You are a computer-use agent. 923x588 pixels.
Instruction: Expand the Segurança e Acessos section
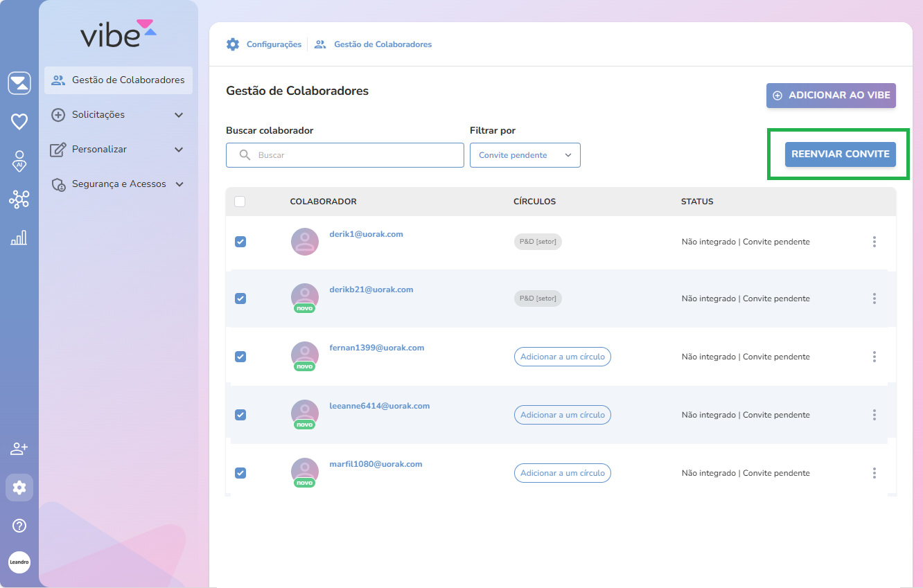(x=118, y=184)
